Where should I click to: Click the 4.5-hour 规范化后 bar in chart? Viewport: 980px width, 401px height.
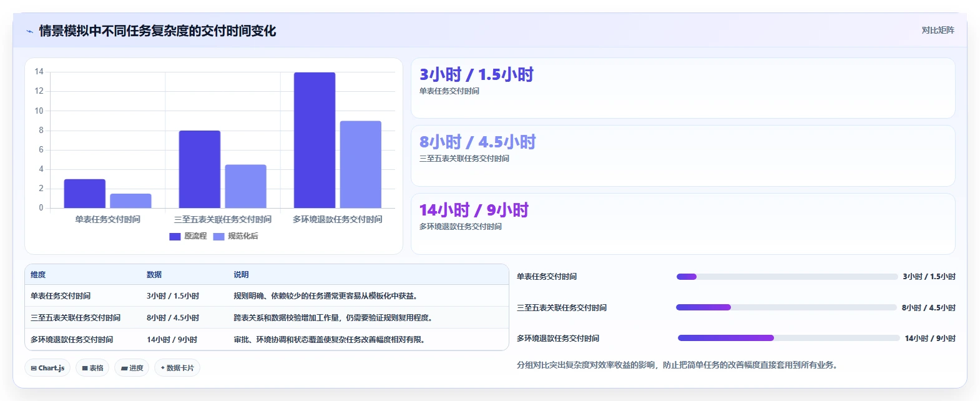245,186
